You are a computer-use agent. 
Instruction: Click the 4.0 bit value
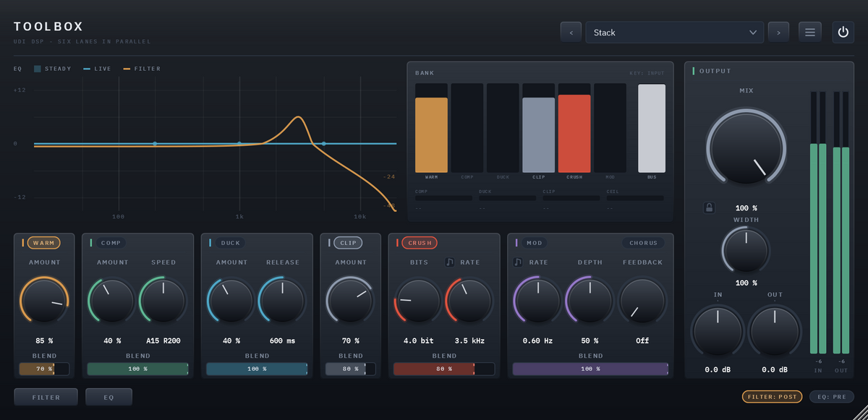point(418,340)
